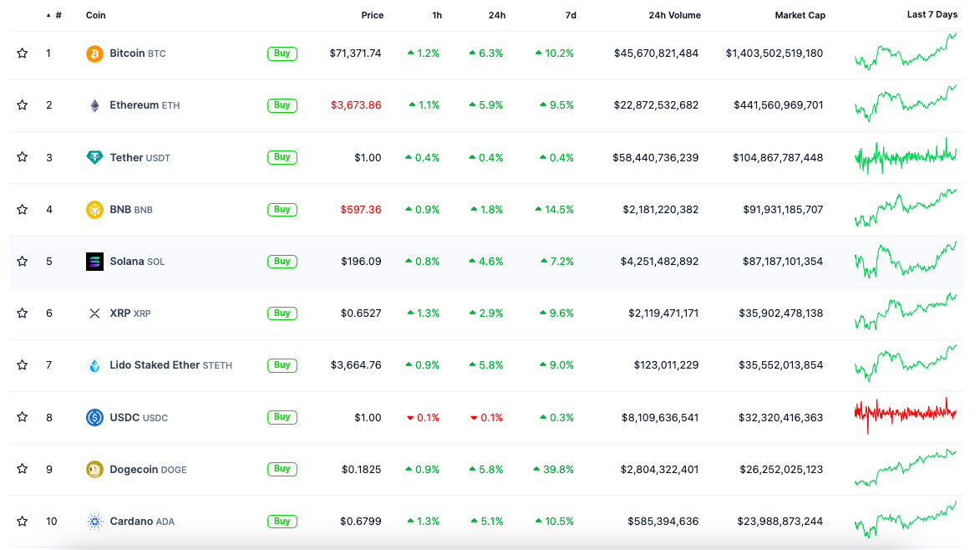Sort by the 7d column header
Screen dimensions: 980x550
tap(571, 15)
